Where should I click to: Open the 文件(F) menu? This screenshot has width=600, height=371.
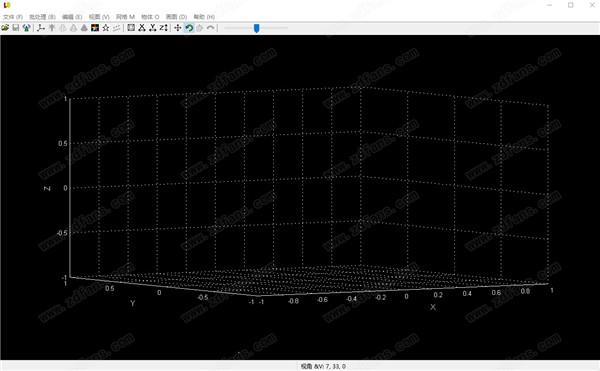13,17
